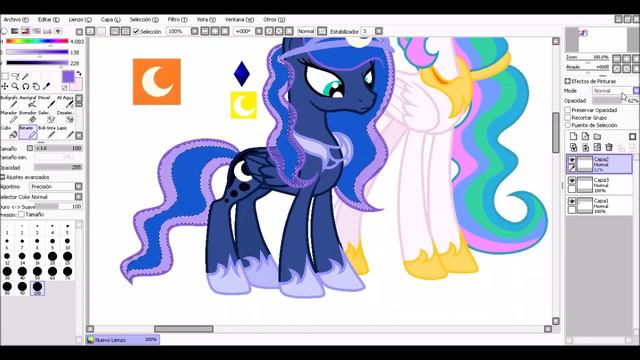Select the lasso selection tool
Image resolution: width=640 pixels, height=360 pixels.
click(x=15, y=76)
